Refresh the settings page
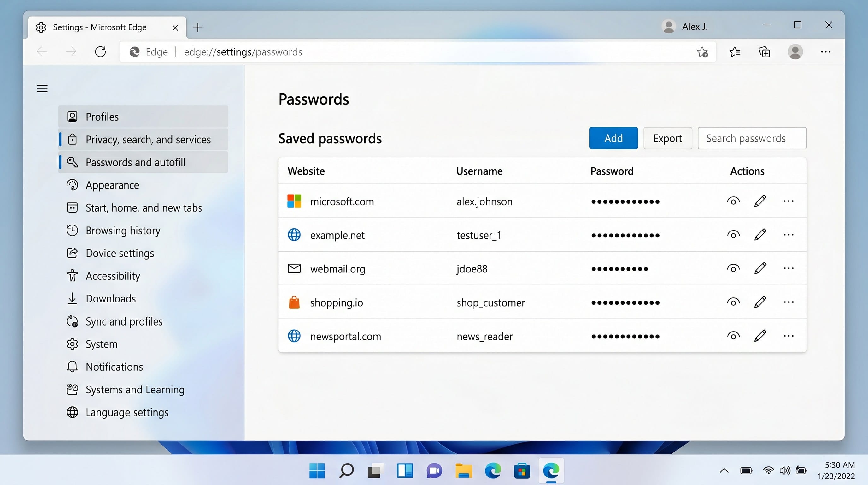The image size is (868, 485). 100,52
